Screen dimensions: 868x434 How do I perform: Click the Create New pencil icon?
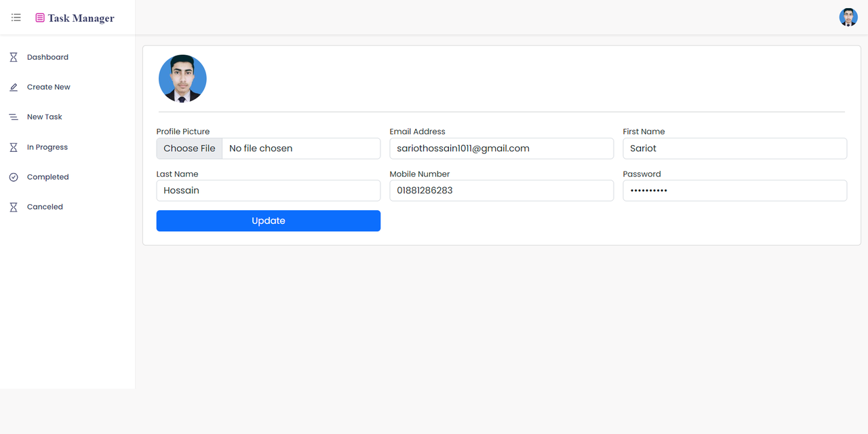click(x=14, y=87)
